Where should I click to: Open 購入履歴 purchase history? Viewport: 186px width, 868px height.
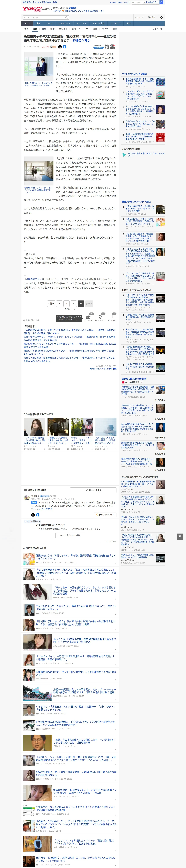coord(152,18)
